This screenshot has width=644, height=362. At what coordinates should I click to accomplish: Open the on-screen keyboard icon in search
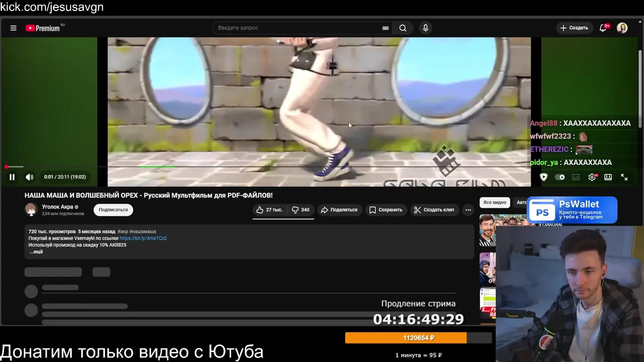click(385, 28)
